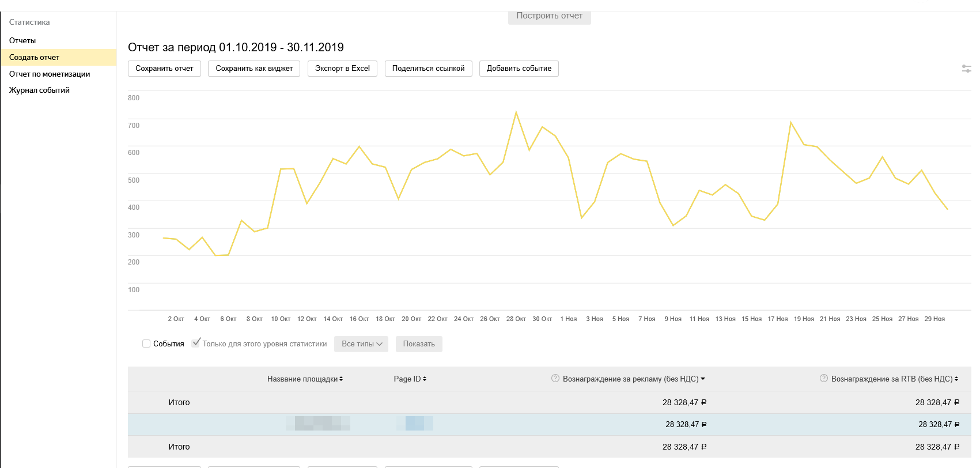Click sort arrows next to Название площадки
The width and height of the screenshot is (980, 468).
coord(341,379)
